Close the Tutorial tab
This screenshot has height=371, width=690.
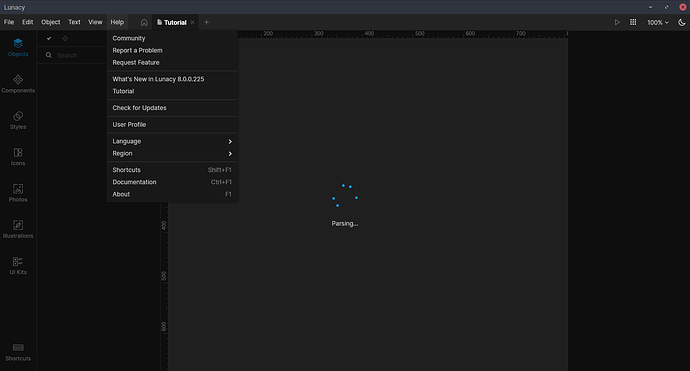(192, 22)
